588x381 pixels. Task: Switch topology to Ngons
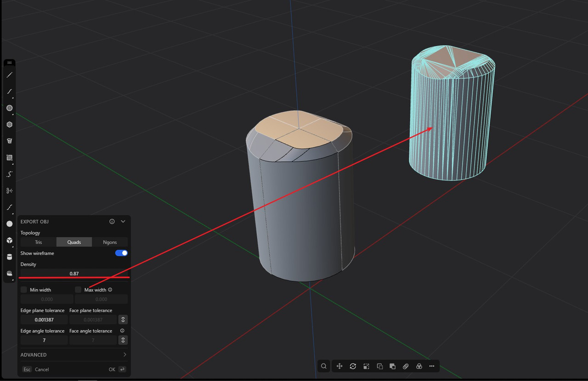click(110, 242)
